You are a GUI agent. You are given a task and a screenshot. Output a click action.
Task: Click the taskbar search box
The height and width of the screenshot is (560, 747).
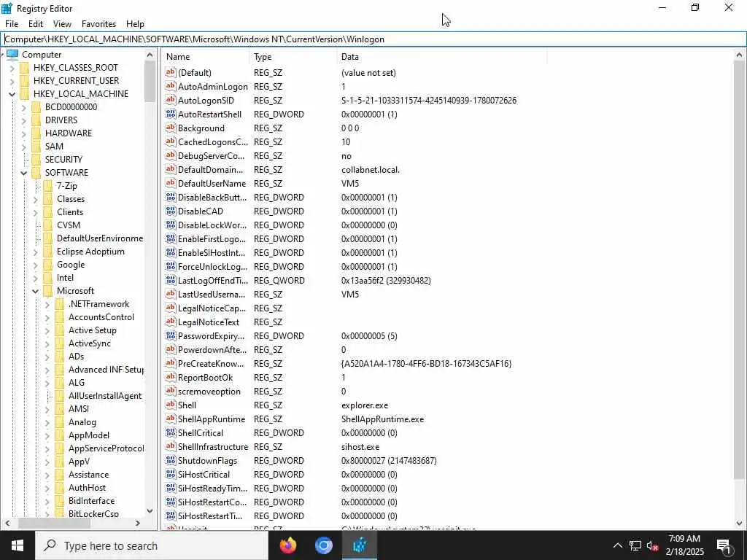(x=152, y=545)
